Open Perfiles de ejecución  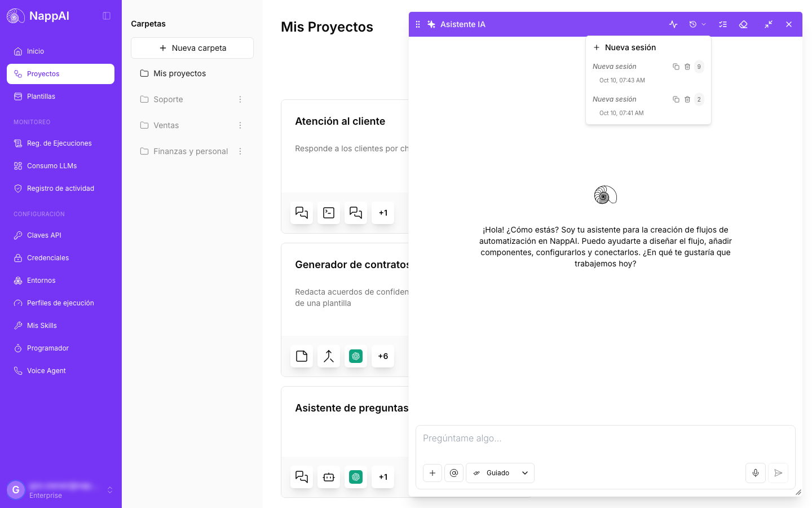tap(60, 303)
